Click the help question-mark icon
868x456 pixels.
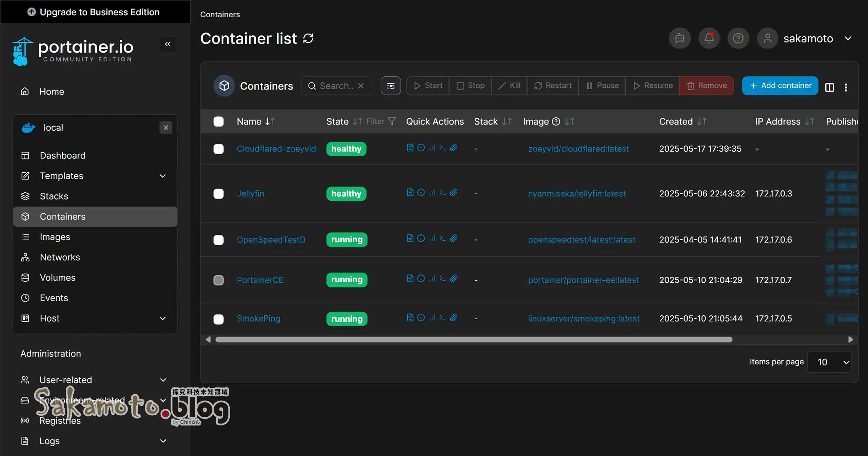[x=738, y=38]
